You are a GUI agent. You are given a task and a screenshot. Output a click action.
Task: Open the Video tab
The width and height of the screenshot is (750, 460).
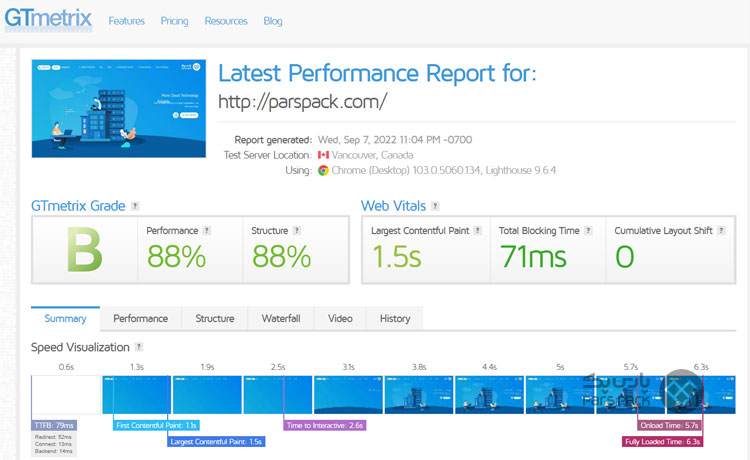pos(340,318)
